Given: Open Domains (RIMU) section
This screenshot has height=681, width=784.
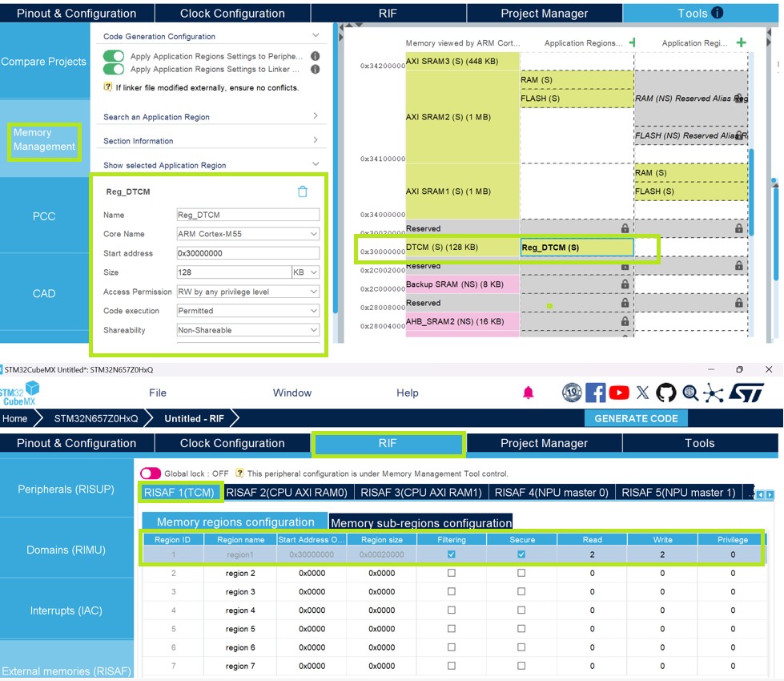Looking at the screenshot, I should point(66,550).
